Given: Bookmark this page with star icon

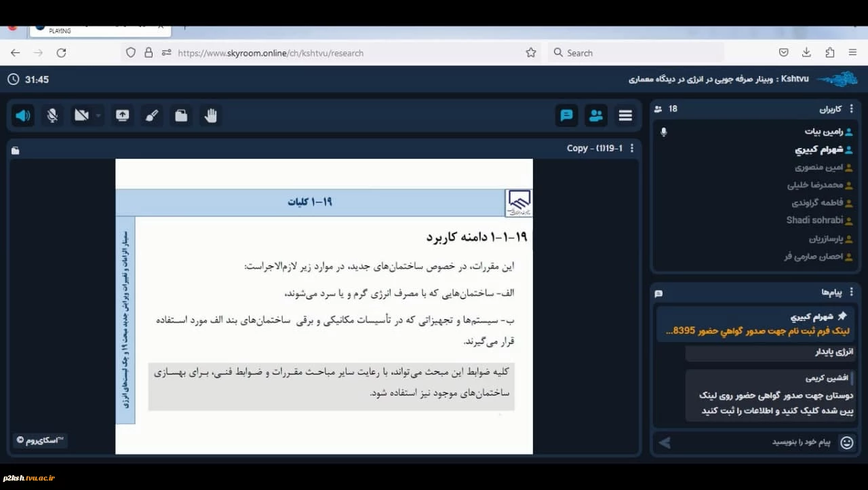Looking at the screenshot, I should pos(531,52).
